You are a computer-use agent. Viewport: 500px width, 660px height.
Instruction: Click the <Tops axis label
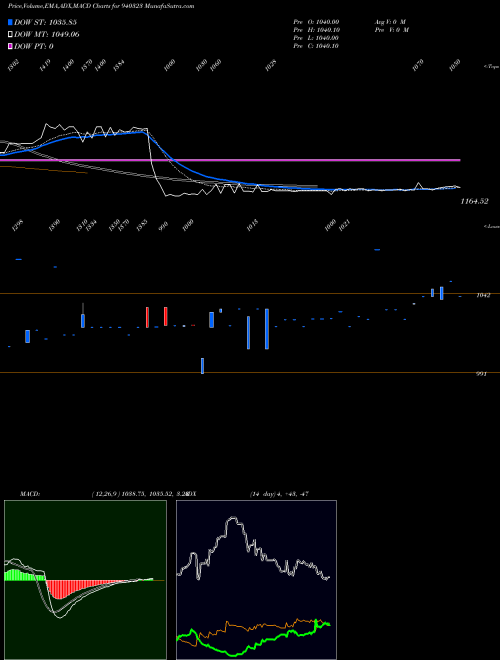(492, 66)
